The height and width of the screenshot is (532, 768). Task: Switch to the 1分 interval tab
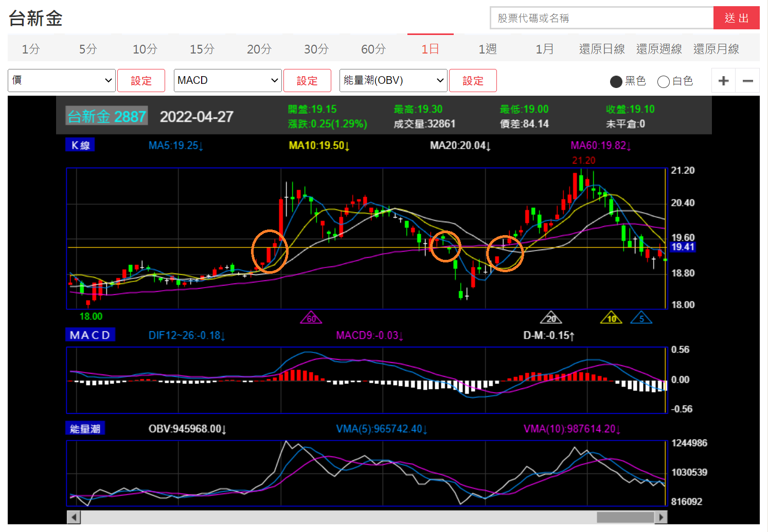pos(31,49)
